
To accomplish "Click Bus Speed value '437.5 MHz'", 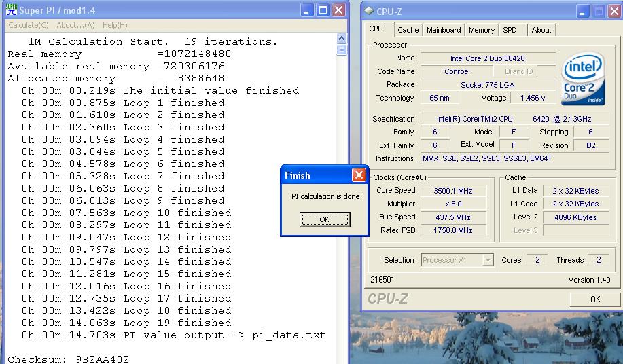I will (453, 217).
